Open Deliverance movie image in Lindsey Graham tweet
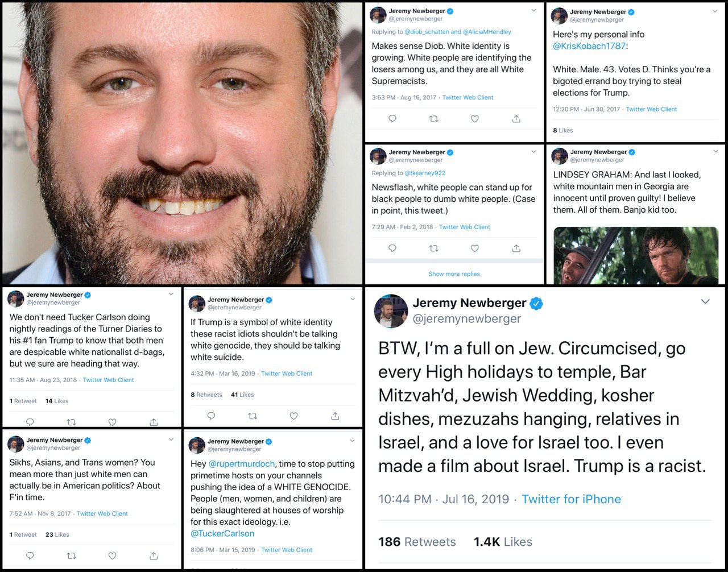The height and width of the screenshot is (572, 728). [x=635, y=255]
